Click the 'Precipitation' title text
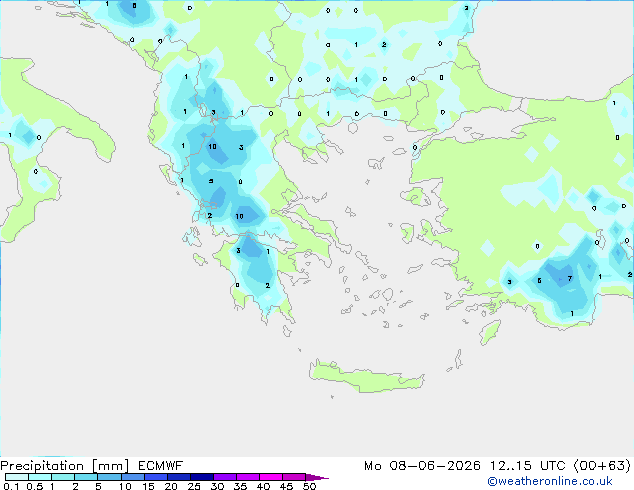 [42, 466]
